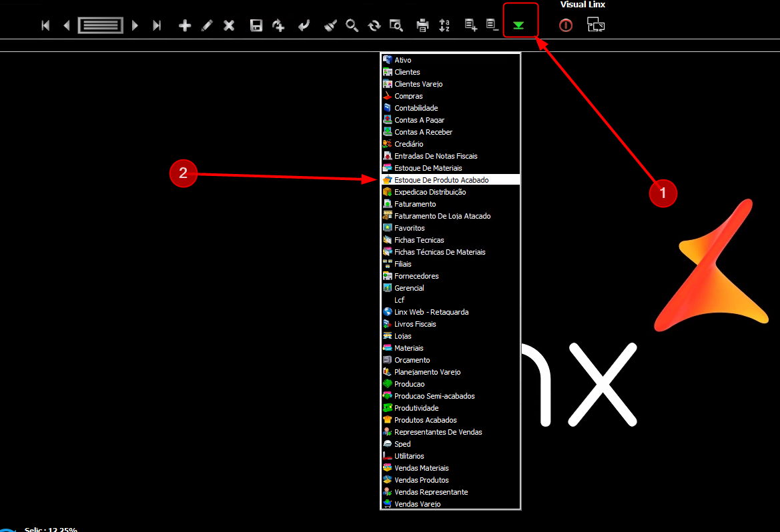The width and height of the screenshot is (780, 532).
Task: Click the red power exit icon
Action: [x=566, y=25]
